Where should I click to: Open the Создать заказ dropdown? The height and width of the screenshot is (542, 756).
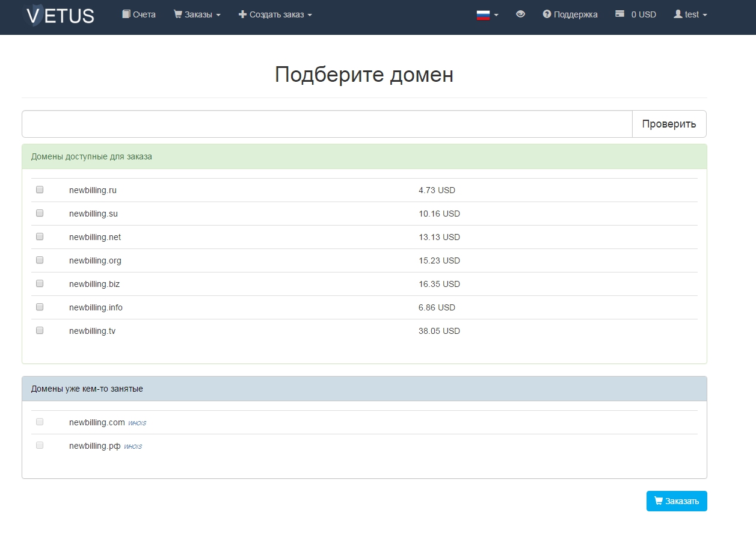(275, 14)
